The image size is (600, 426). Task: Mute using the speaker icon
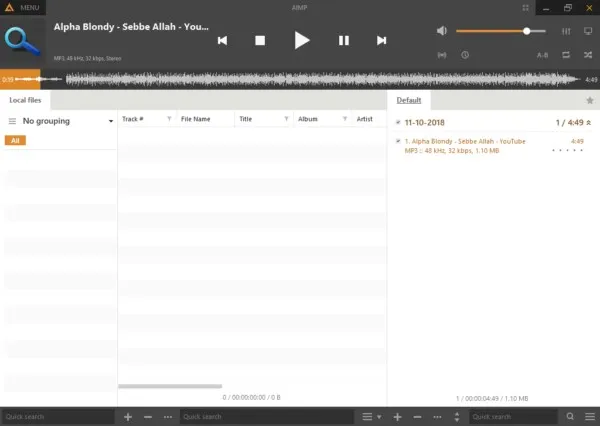click(x=442, y=31)
